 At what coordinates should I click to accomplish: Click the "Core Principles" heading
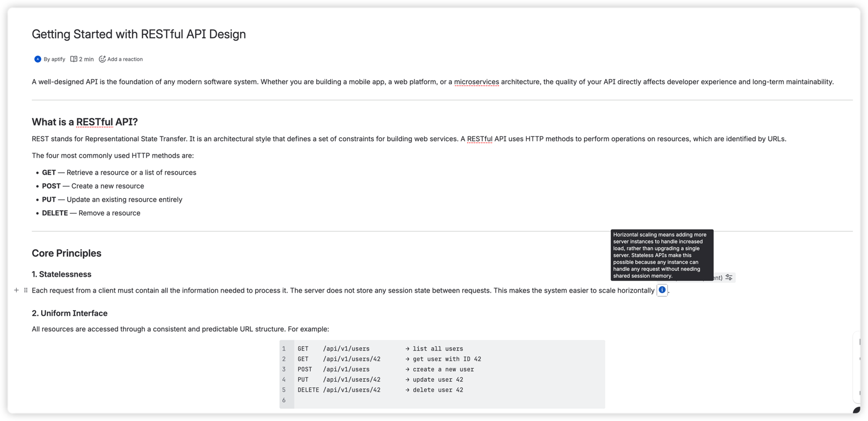click(x=66, y=253)
